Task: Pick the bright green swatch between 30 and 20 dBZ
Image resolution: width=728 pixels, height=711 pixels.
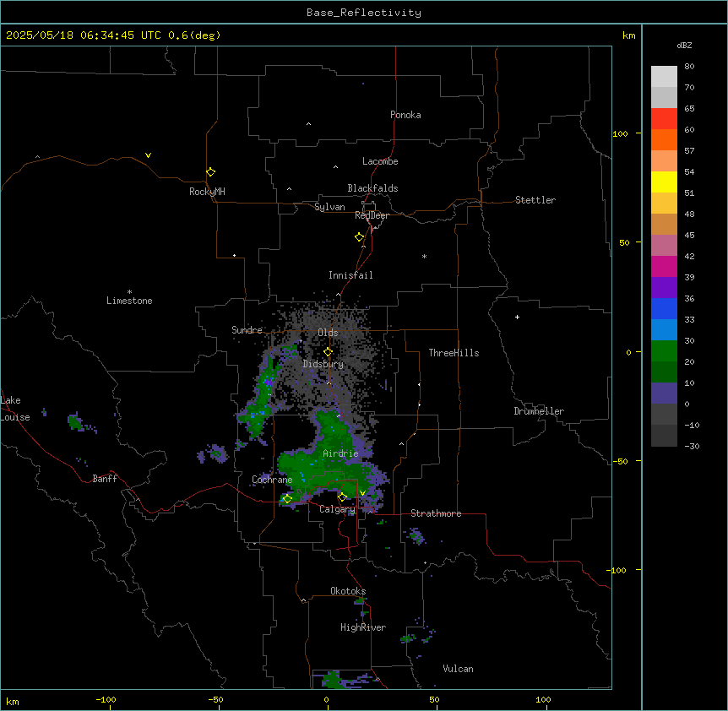Action: point(664,351)
